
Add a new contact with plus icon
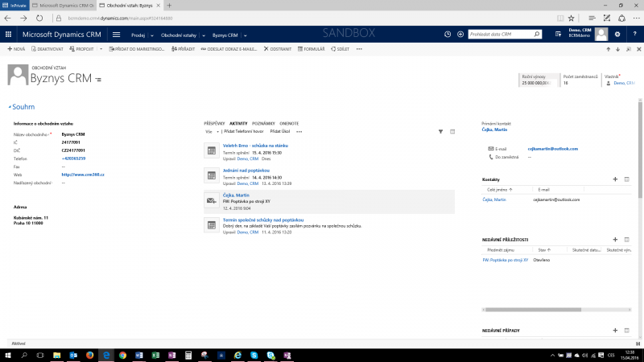615,179
